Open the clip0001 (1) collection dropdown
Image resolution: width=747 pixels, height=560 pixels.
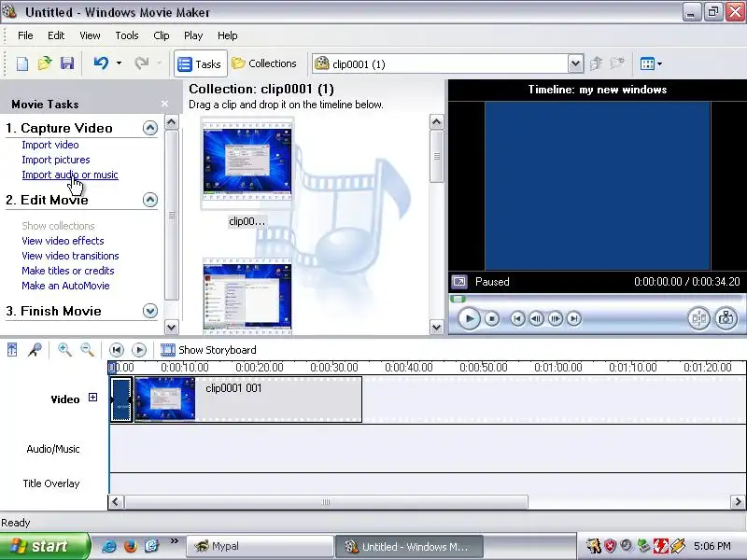coord(575,63)
